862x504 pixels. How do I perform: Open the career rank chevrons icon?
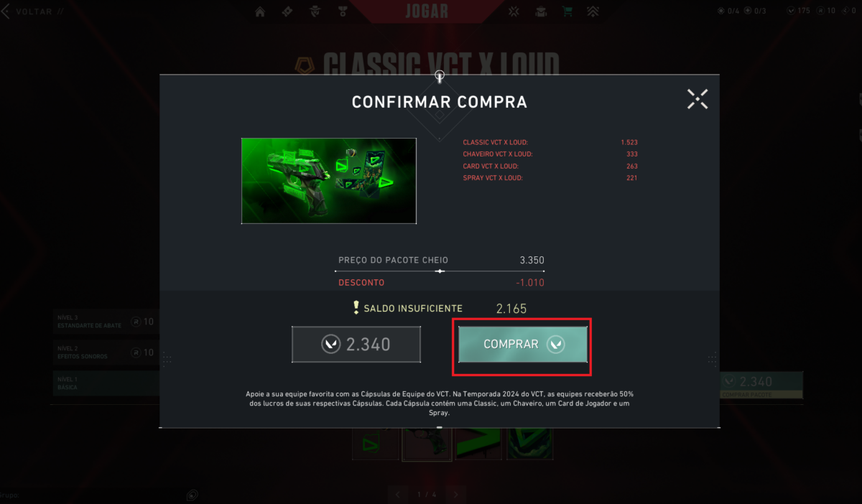(x=593, y=11)
